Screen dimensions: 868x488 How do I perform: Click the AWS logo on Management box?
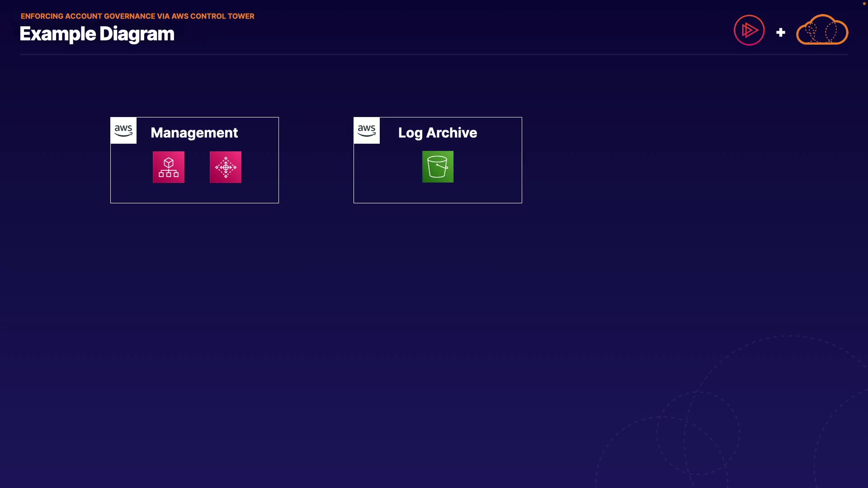coord(123,131)
